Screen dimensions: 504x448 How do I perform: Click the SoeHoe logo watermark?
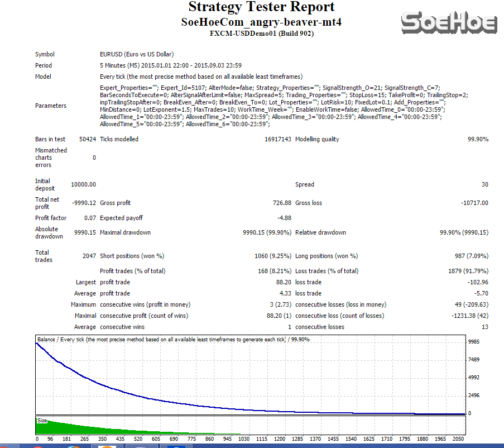449,23
